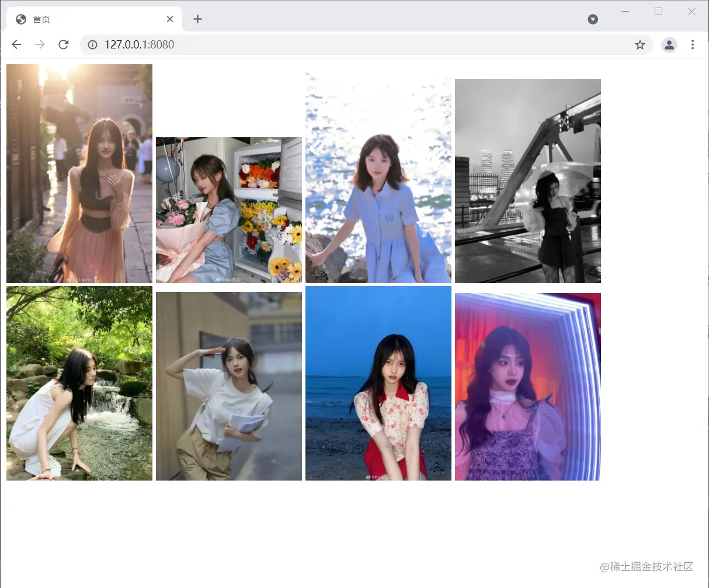The image size is (709, 588).
Task: Reload the current page
Action: [x=64, y=44]
